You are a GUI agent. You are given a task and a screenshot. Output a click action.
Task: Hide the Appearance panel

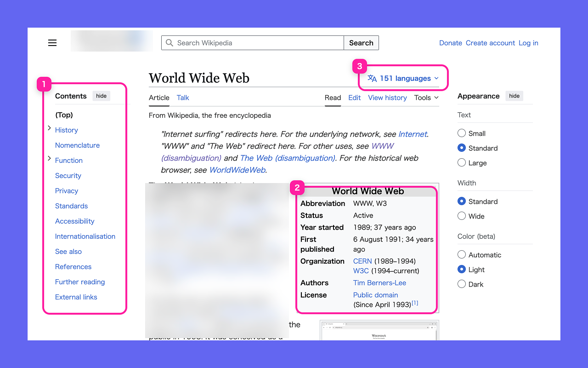point(514,96)
